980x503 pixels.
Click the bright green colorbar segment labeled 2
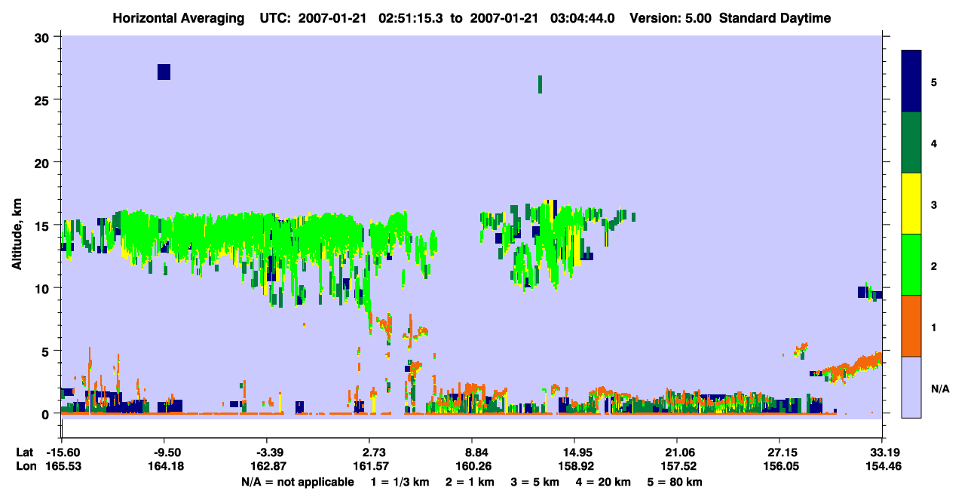pos(911,265)
